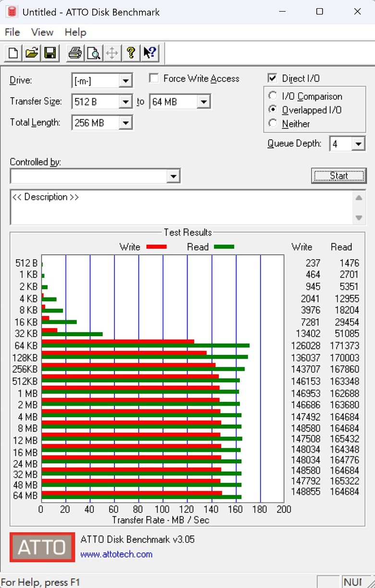Expand the Controlled by dropdown
The height and width of the screenshot is (588, 375).
[174, 176]
